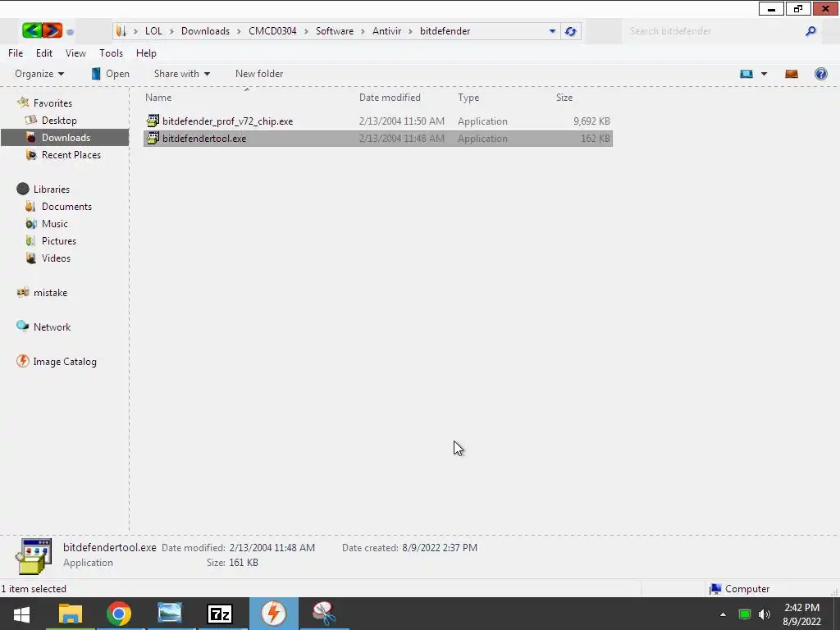The width and height of the screenshot is (840, 630).
Task: Open Downloads in the navigation pane
Action: point(66,138)
